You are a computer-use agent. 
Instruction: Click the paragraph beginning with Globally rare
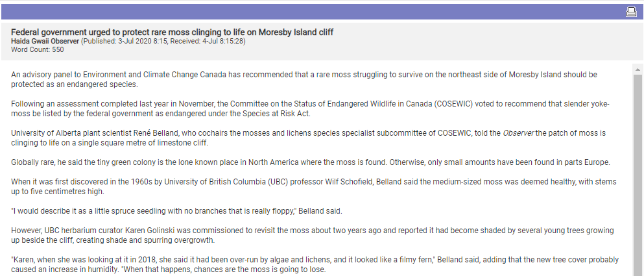pyautogui.click(x=311, y=162)
